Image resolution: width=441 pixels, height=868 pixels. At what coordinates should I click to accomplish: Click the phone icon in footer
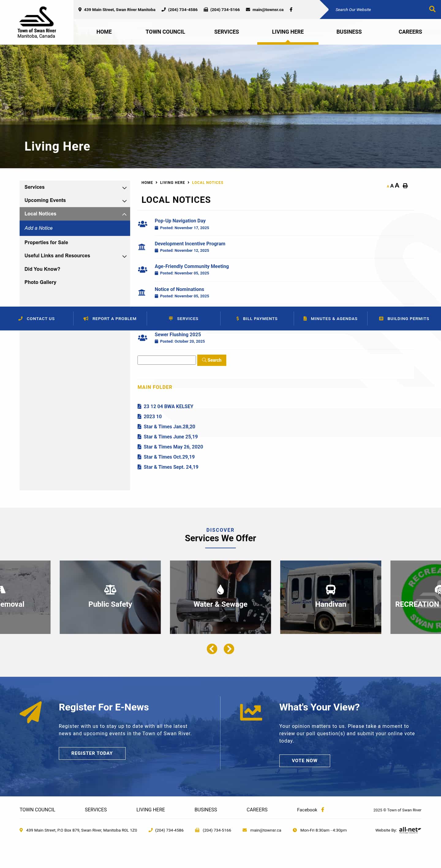(x=150, y=830)
